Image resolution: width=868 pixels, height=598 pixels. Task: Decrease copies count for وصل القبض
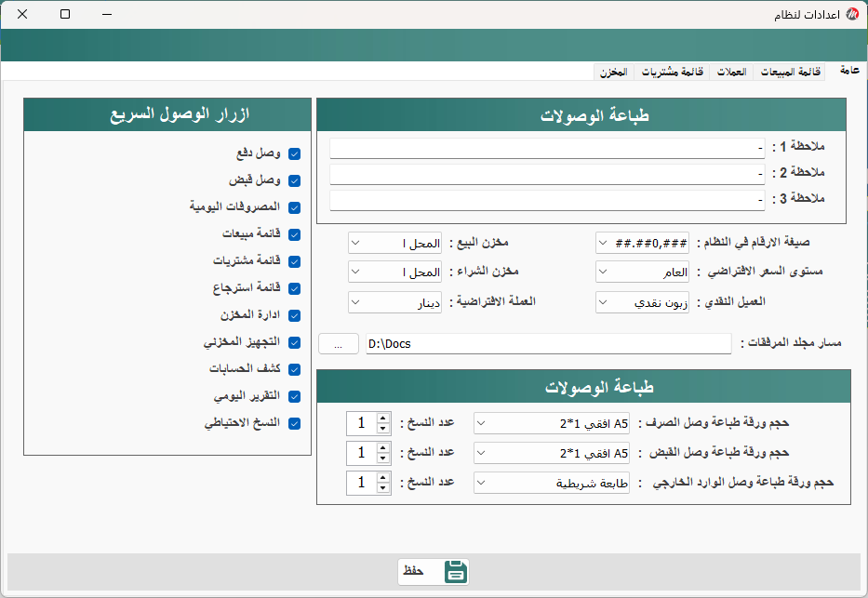click(x=383, y=458)
